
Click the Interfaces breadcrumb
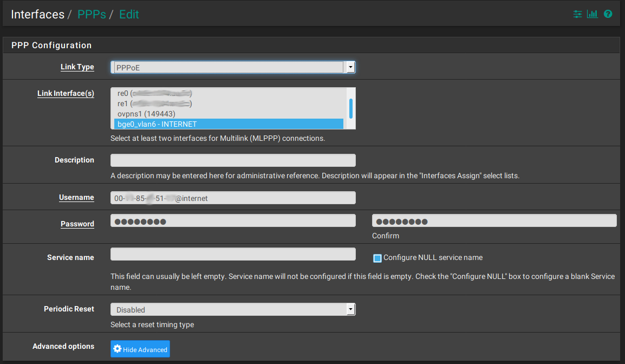coord(37,15)
